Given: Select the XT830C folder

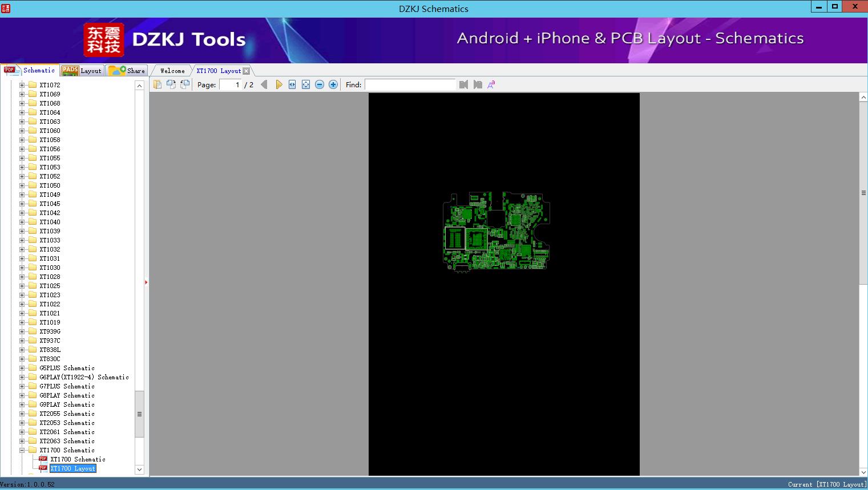Looking at the screenshot, I should coord(50,359).
